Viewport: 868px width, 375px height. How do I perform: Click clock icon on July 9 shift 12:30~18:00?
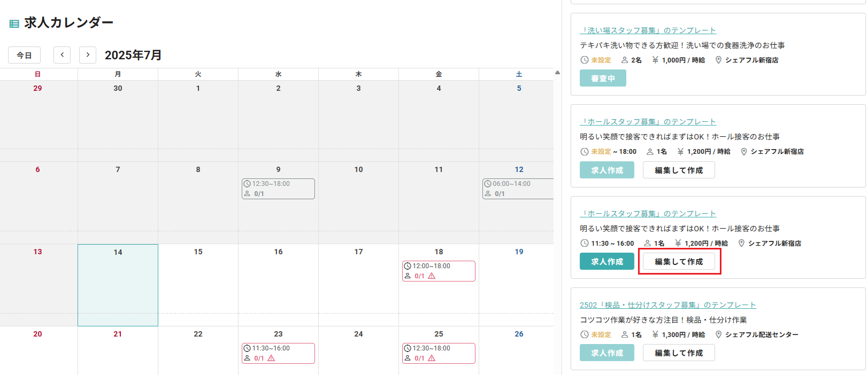[247, 184]
